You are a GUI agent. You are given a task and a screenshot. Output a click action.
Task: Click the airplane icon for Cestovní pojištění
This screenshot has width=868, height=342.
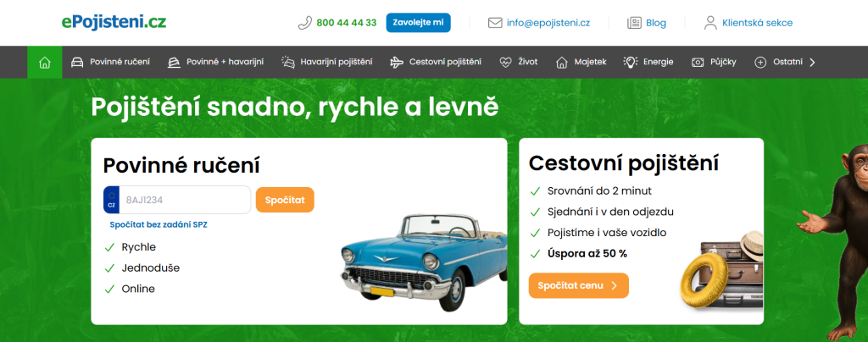397,62
